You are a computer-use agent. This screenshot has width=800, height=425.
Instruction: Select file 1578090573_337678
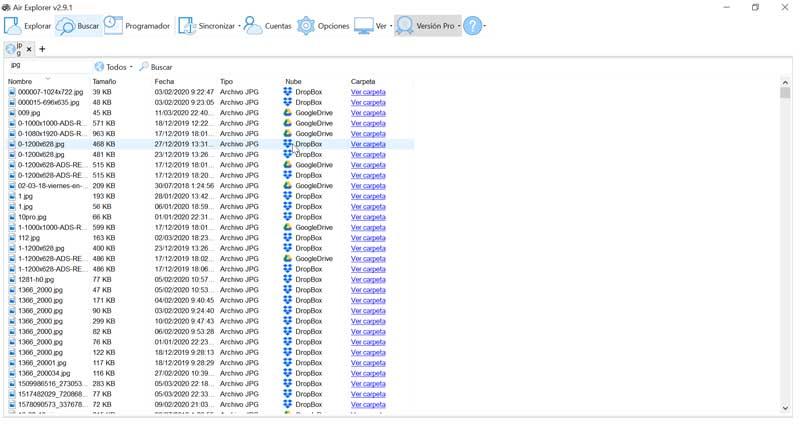coord(53,405)
